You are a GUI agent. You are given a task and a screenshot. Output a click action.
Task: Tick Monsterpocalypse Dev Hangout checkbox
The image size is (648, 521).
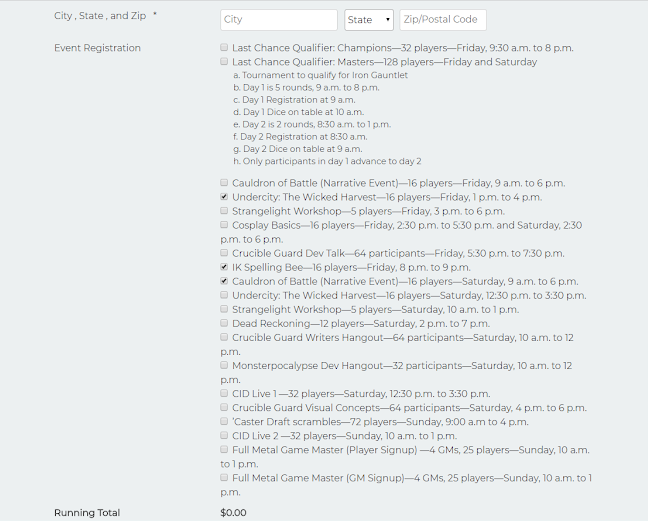point(224,366)
